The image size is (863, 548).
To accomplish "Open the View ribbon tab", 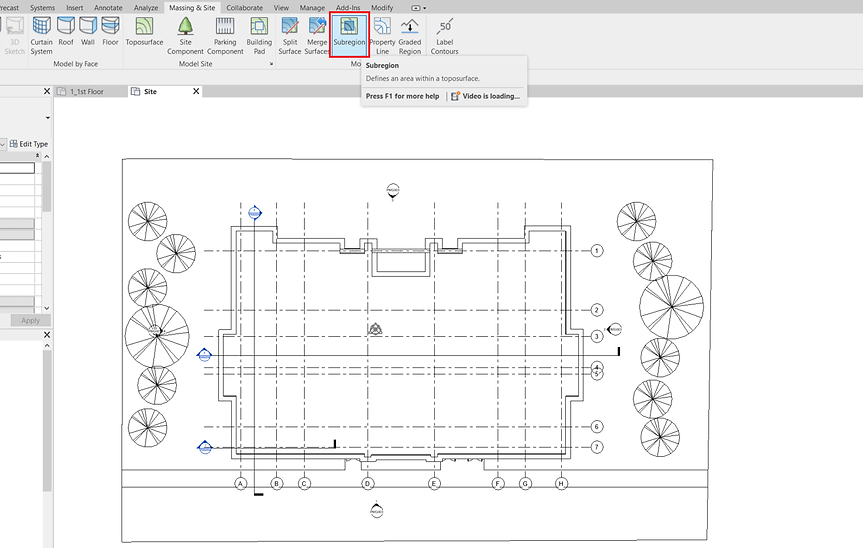I will pyautogui.click(x=281, y=8).
